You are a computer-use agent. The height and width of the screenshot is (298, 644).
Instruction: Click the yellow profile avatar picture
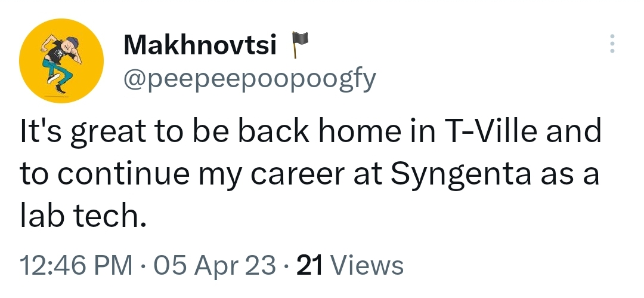(61, 62)
